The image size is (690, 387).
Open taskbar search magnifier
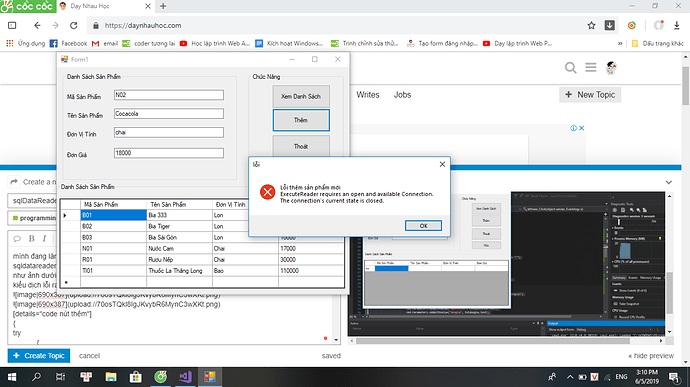[36, 377]
